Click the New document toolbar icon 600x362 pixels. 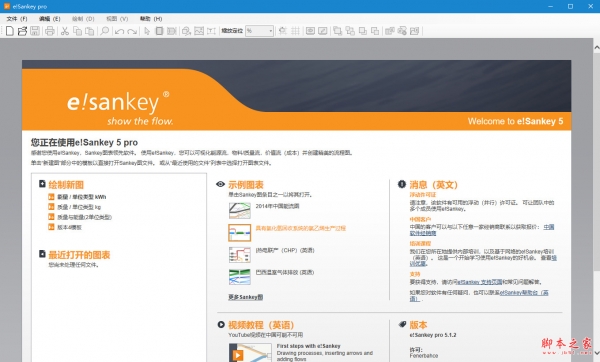[10, 31]
